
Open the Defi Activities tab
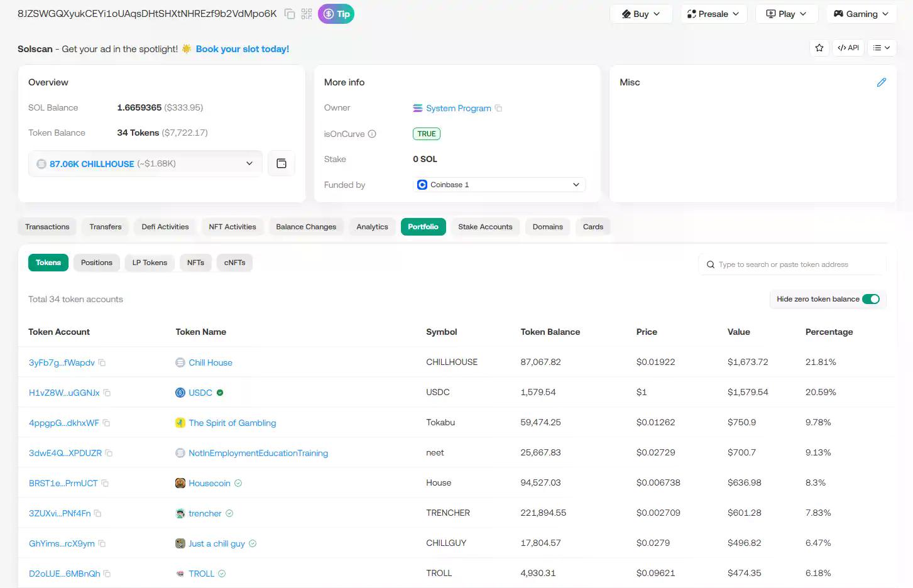tap(165, 227)
